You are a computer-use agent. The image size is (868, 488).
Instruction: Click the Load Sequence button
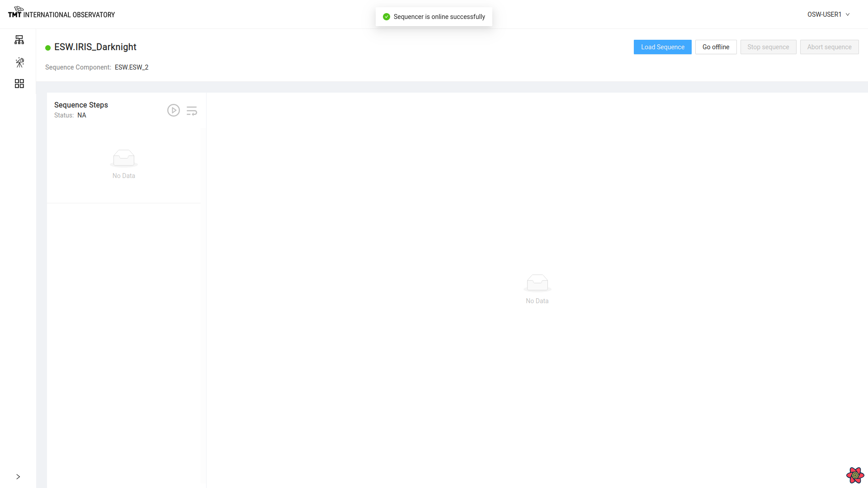tap(662, 47)
